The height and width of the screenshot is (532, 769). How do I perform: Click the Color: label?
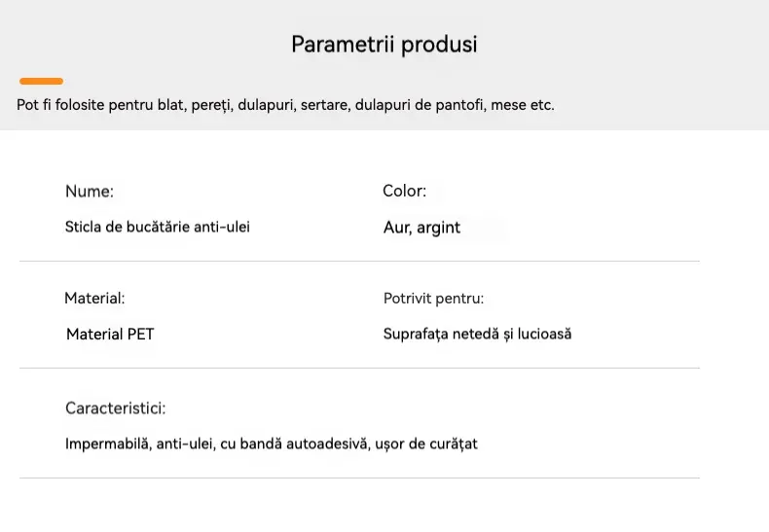point(405,191)
